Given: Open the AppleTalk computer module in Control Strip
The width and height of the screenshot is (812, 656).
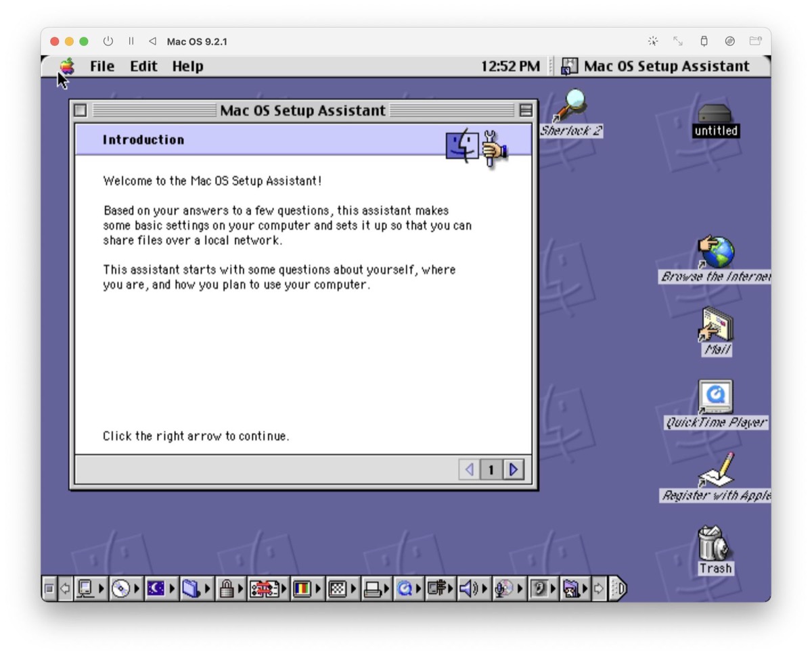Looking at the screenshot, I should pos(91,589).
